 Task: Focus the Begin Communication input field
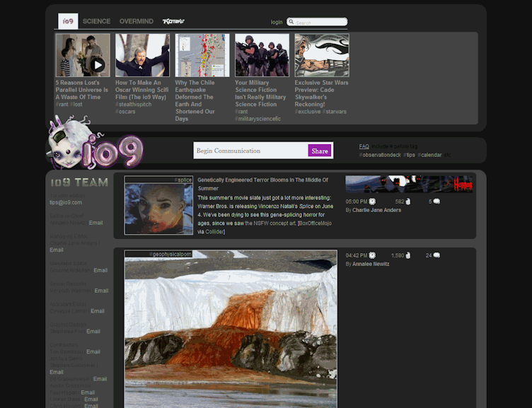(x=250, y=151)
